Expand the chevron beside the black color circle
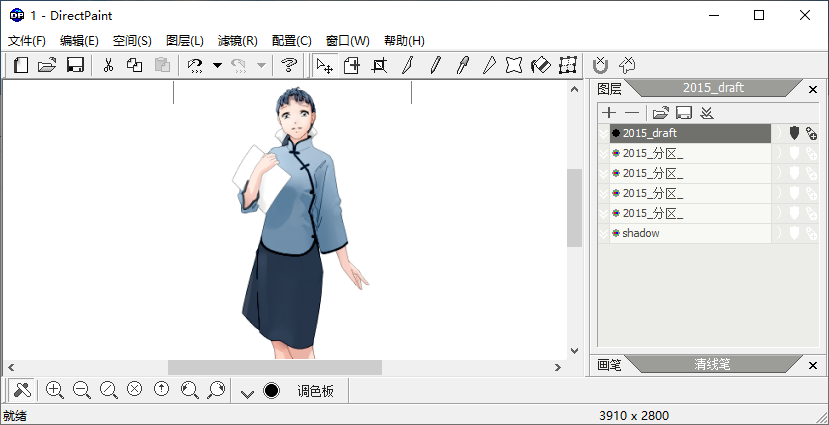This screenshot has width=829, height=425. tap(248, 391)
